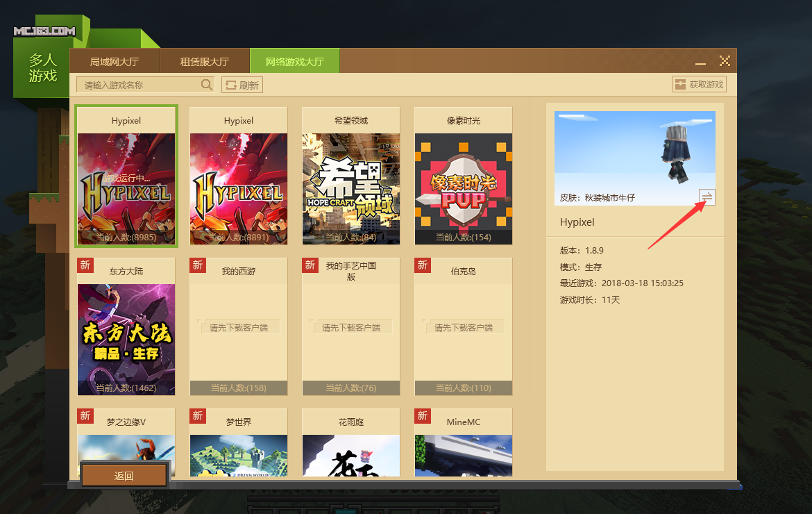Close the game lobby window
This screenshot has height=514, width=812.
[x=725, y=61]
